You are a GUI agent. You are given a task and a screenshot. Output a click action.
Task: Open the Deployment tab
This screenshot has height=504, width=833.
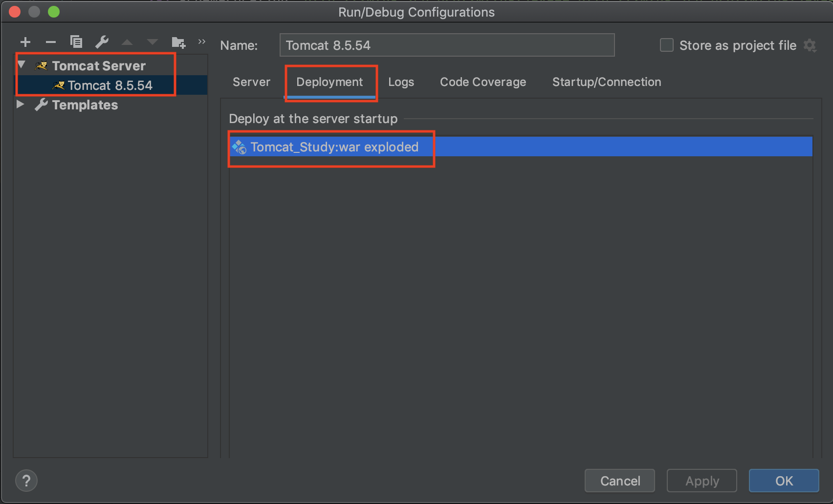click(329, 82)
